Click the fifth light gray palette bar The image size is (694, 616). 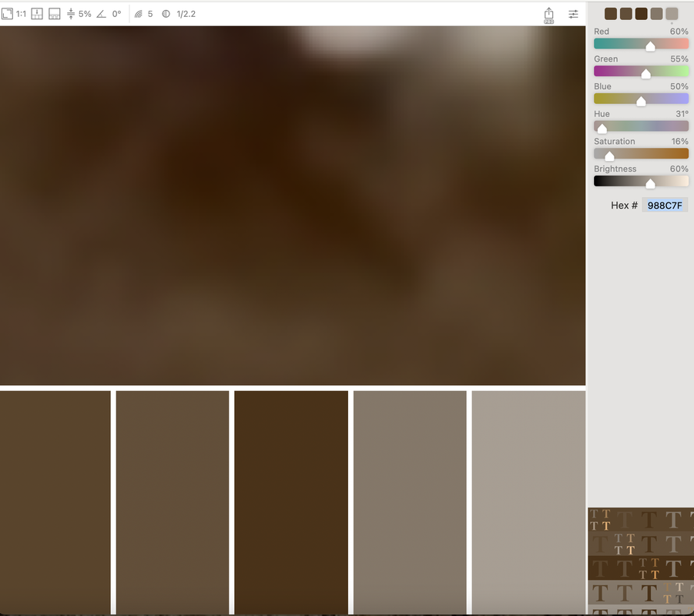(x=529, y=502)
